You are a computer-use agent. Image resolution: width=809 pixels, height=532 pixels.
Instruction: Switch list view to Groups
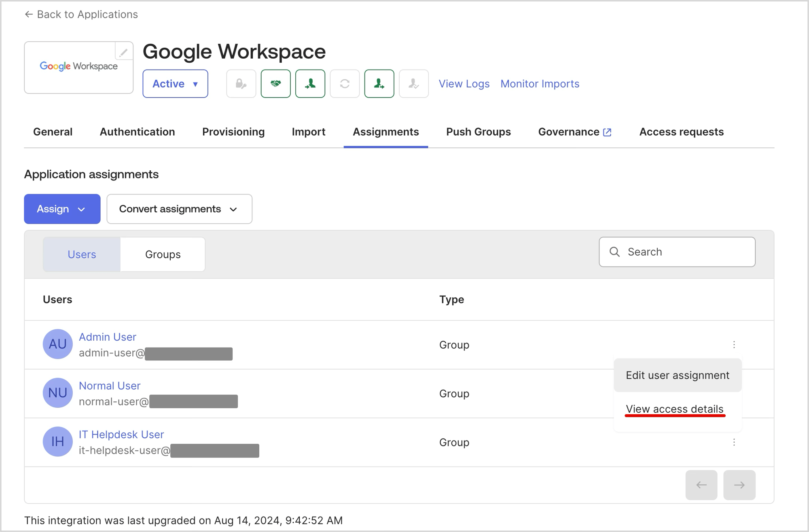point(163,254)
